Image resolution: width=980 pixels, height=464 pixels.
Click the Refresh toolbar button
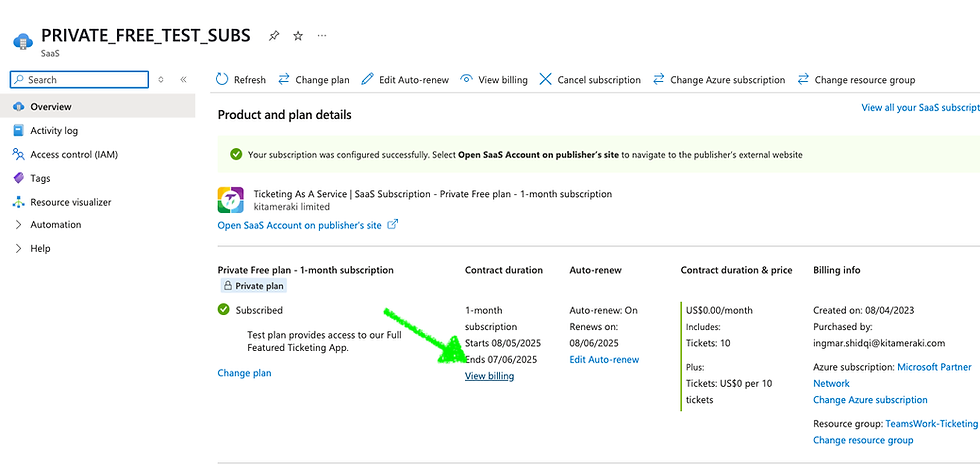pos(241,80)
